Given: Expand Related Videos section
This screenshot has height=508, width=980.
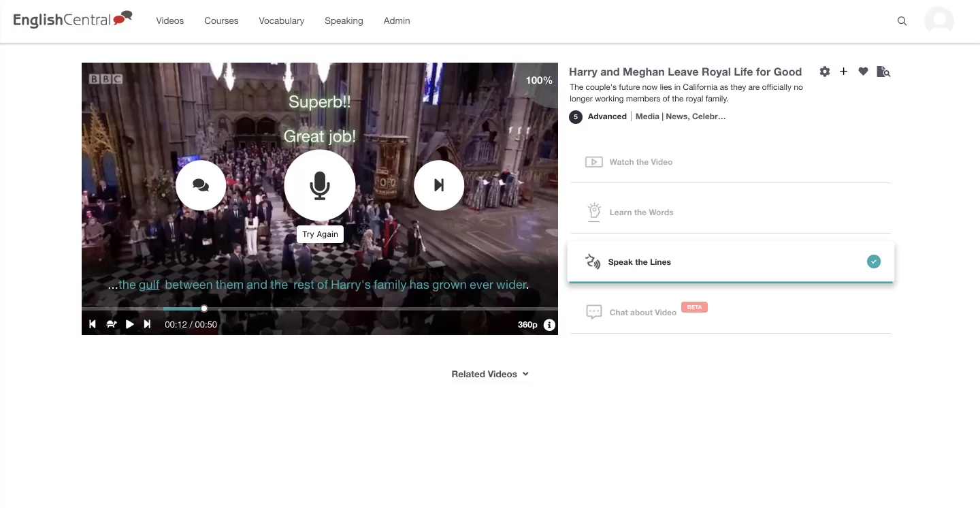Looking at the screenshot, I should point(490,374).
